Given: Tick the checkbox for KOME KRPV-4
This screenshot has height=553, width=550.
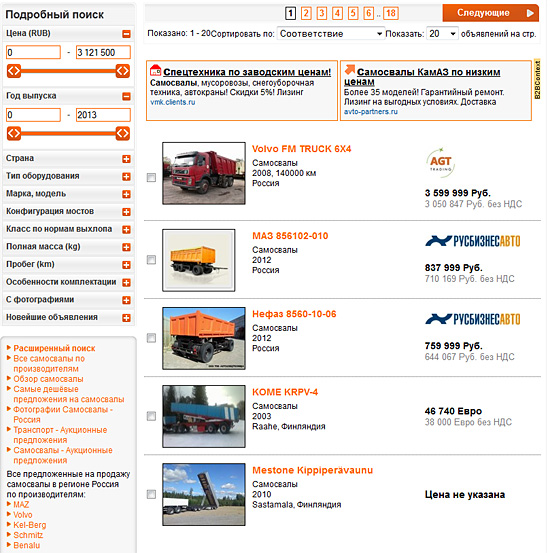Looking at the screenshot, I should pos(151,416).
